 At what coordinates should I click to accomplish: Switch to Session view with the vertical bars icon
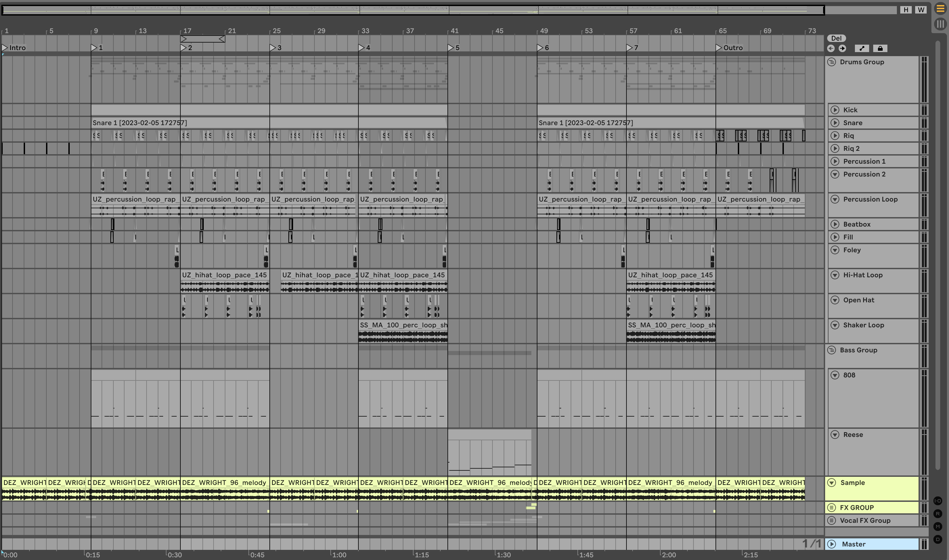[x=940, y=24]
